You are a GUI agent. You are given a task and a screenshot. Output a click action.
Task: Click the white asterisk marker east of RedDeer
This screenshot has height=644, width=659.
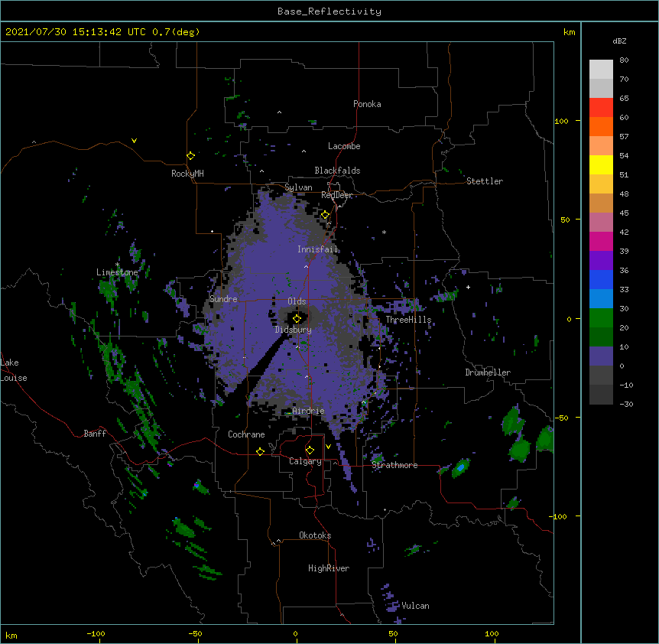pyautogui.click(x=384, y=232)
